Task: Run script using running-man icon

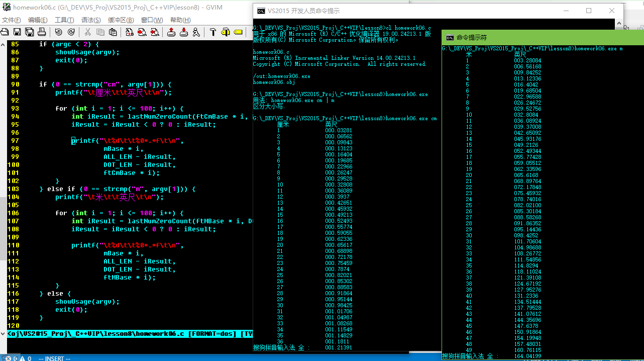Action: (196, 32)
